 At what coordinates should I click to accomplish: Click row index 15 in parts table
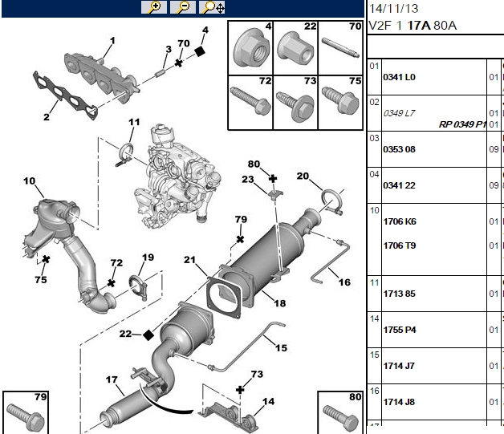pos(374,355)
